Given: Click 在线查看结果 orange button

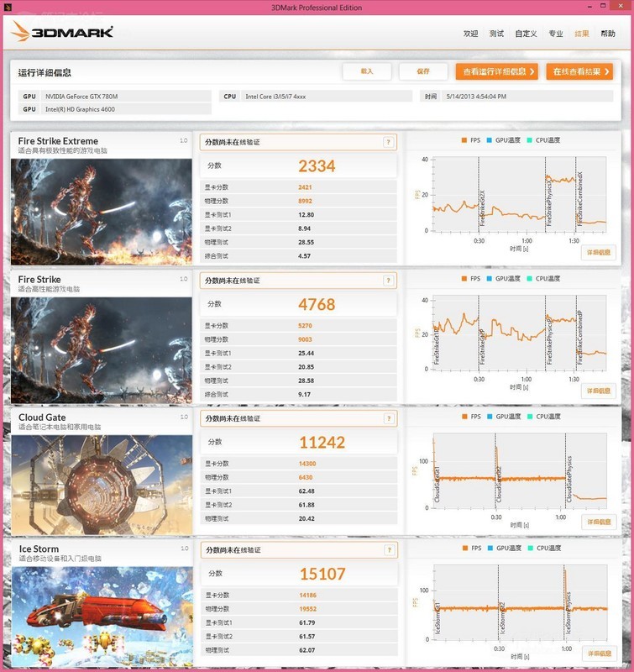Looking at the screenshot, I should point(579,71).
